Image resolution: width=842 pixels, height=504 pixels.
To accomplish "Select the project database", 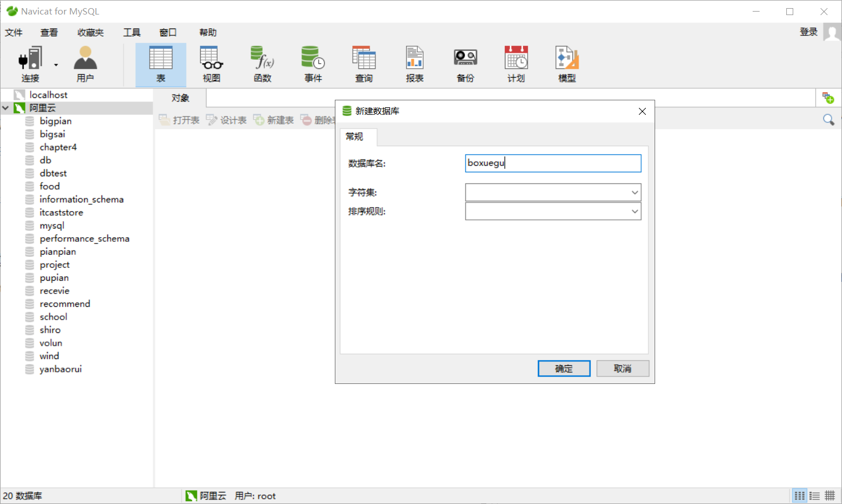I will (55, 264).
